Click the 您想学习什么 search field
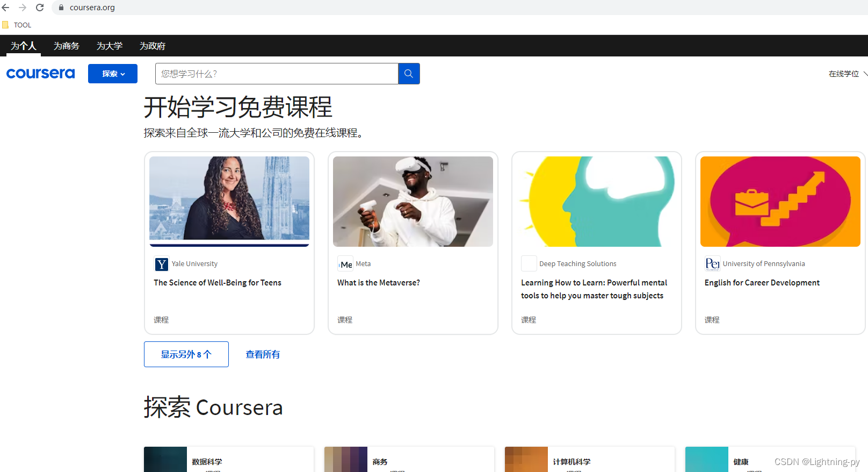This screenshot has width=868, height=472. pyautogui.click(x=277, y=74)
